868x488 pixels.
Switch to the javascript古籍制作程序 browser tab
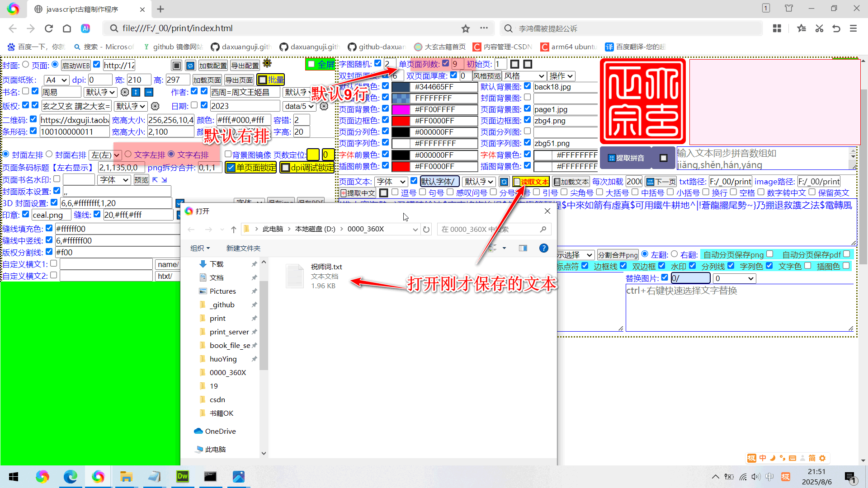(81, 9)
